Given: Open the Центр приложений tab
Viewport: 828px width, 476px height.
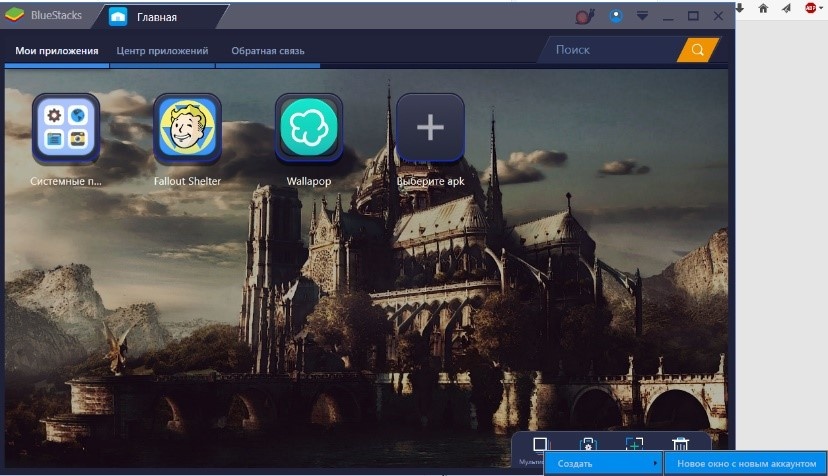Looking at the screenshot, I should coord(162,51).
